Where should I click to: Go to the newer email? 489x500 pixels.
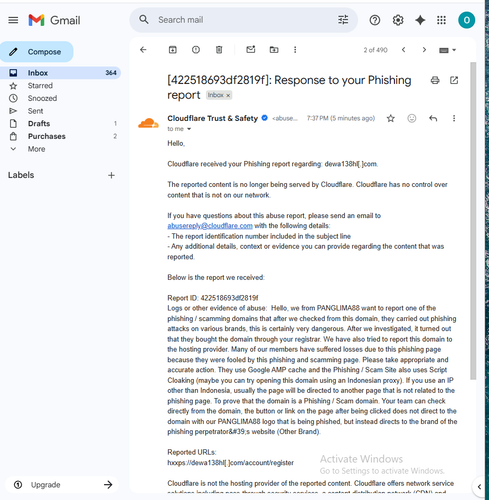[x=404, y=50]
